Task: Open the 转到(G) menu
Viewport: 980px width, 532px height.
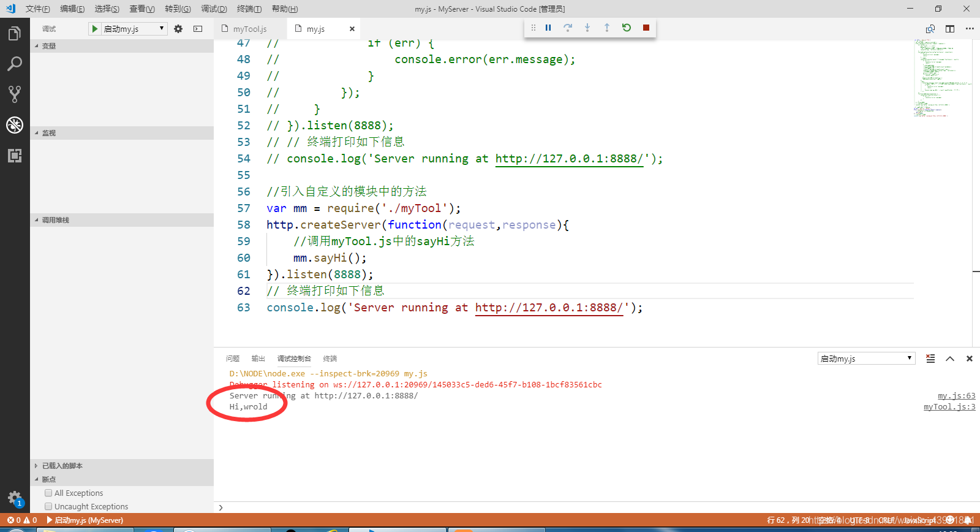Action: tap(178, 9)
